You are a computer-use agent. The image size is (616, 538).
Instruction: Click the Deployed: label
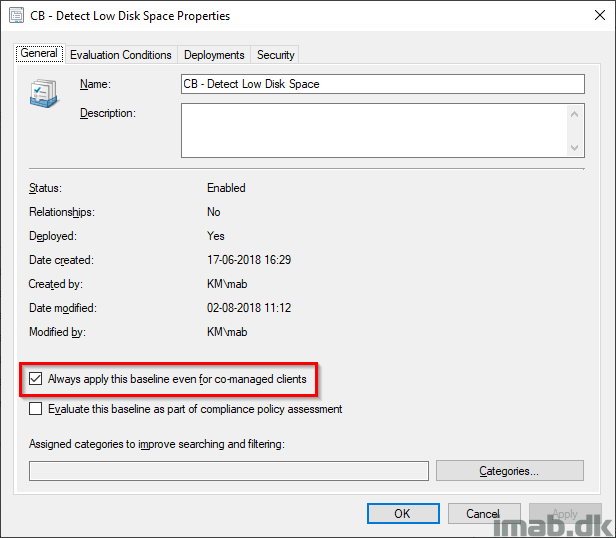click(x=53, y=236)
